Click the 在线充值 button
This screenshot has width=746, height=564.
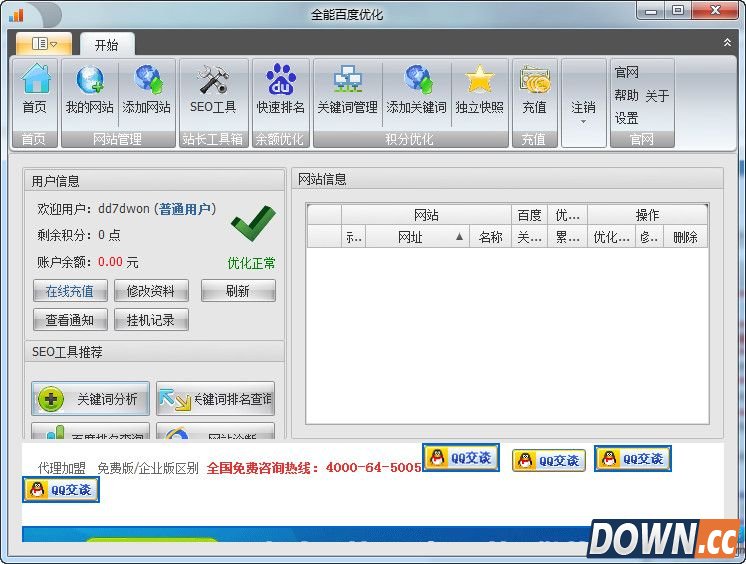tap(70, 291)
